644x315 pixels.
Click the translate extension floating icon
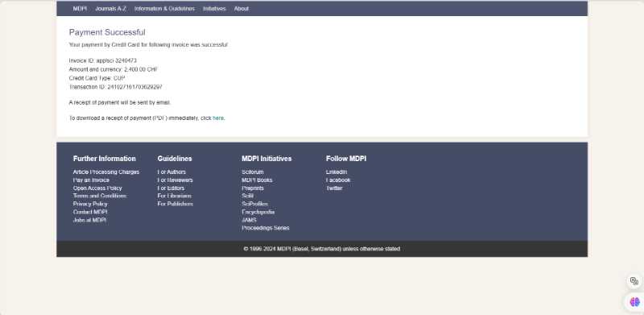[x=634, y=281]
